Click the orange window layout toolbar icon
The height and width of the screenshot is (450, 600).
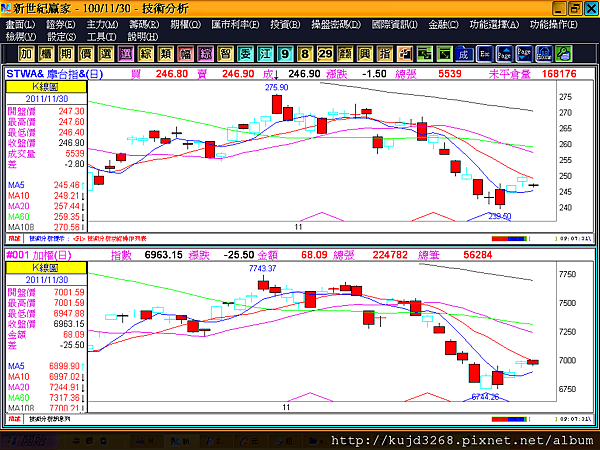(404, 54)
